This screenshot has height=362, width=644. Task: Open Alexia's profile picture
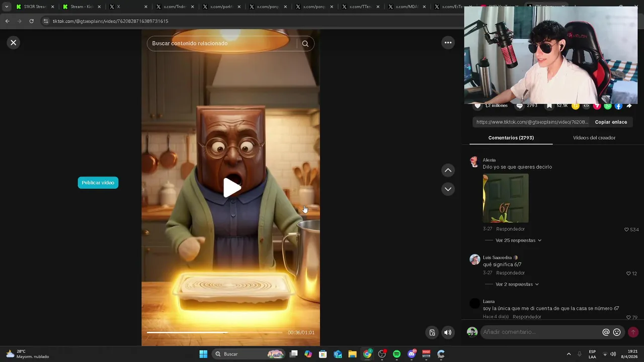click(474, 162)
